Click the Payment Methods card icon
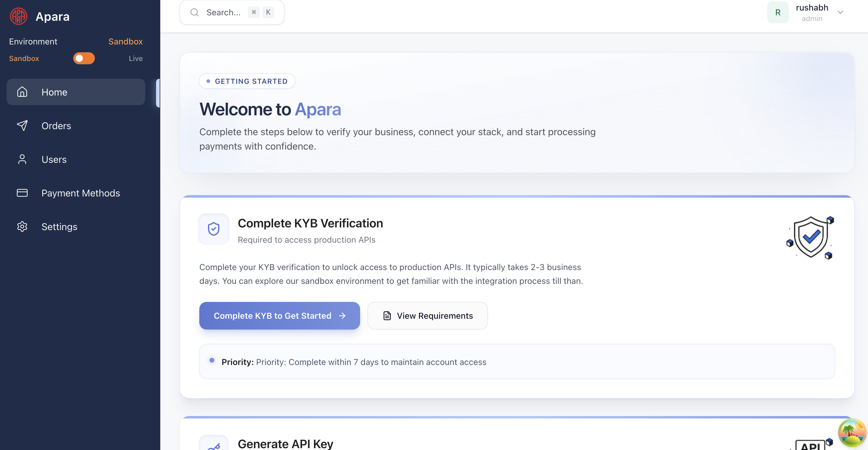The image size is (868, 450). click(22, 193)
